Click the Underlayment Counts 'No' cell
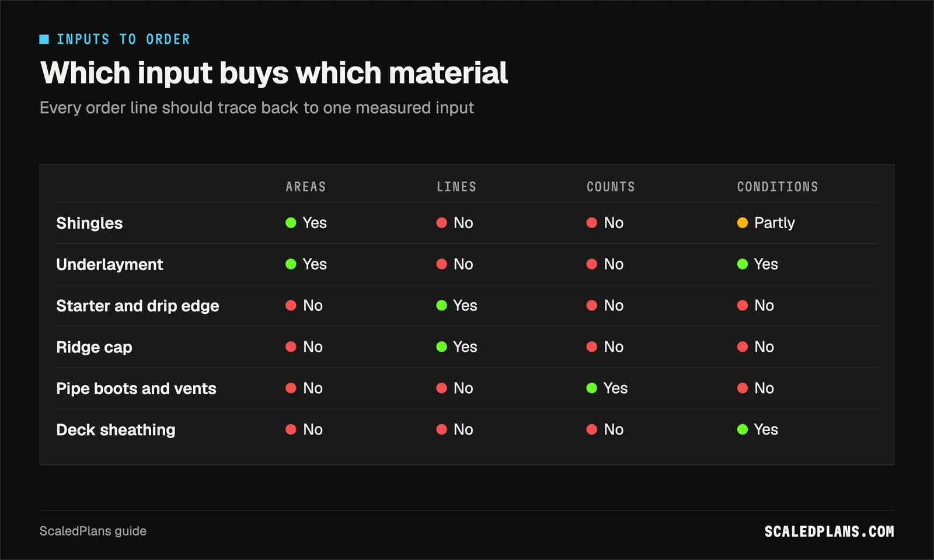Image resolution: width=934 pixels, height=560 pixels. [x=605, y=264]
